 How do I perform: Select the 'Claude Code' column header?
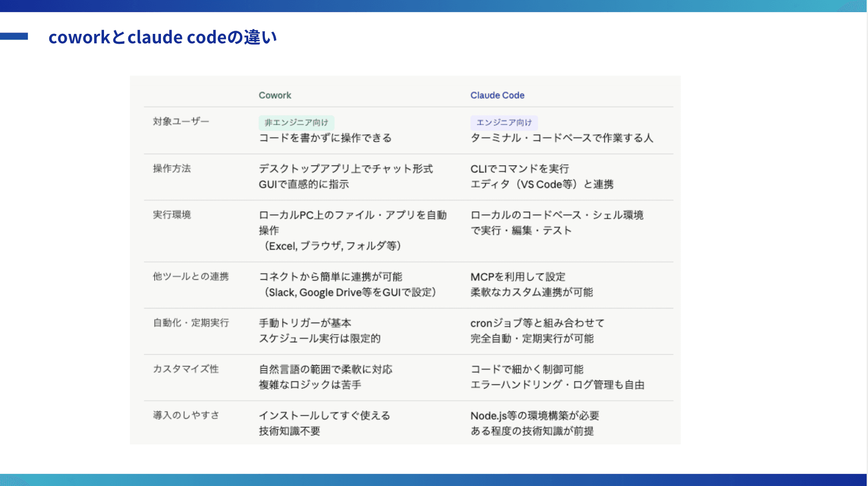pyautogui.click(x=497, y=95)
